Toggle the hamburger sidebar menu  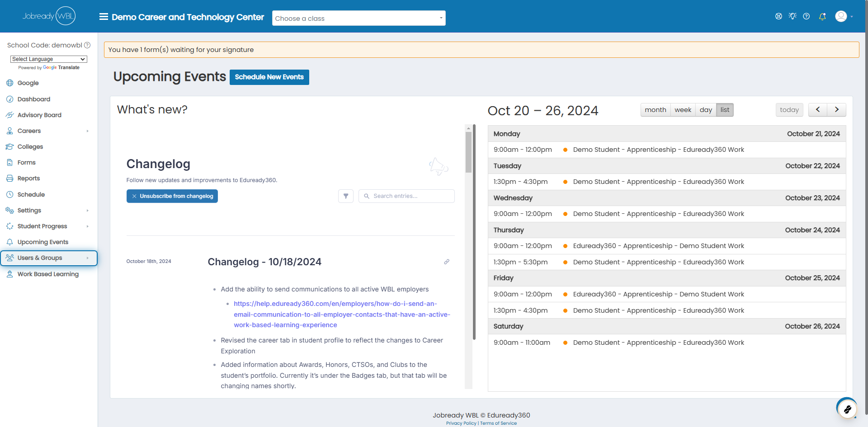tap(104, 17)
